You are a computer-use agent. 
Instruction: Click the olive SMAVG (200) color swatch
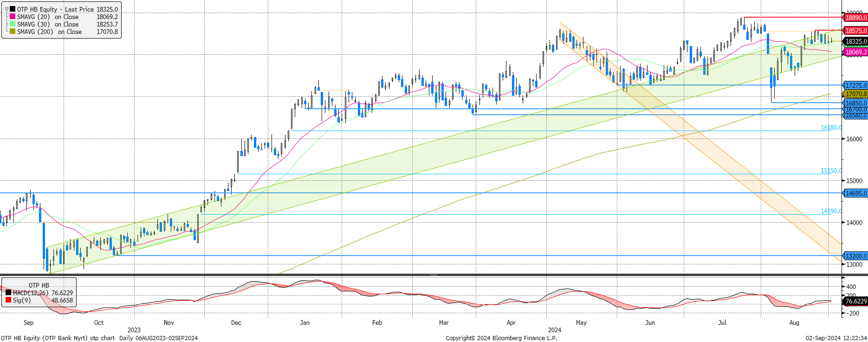click(x=13, y=32)
